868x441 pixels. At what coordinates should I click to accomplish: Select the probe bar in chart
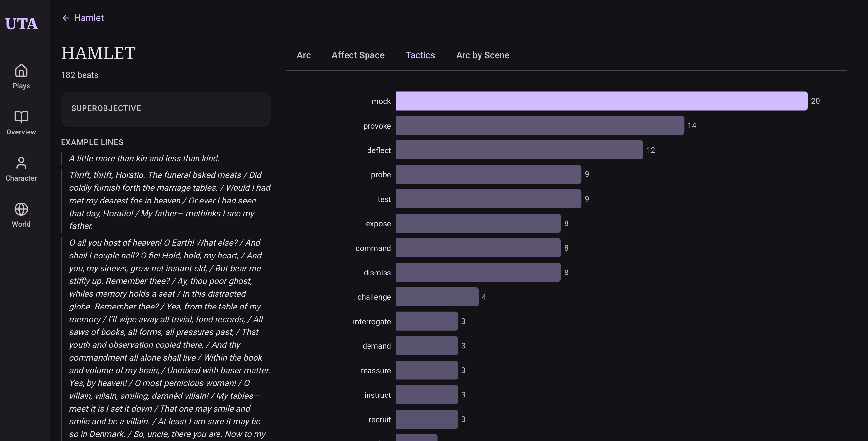(488, 174)
